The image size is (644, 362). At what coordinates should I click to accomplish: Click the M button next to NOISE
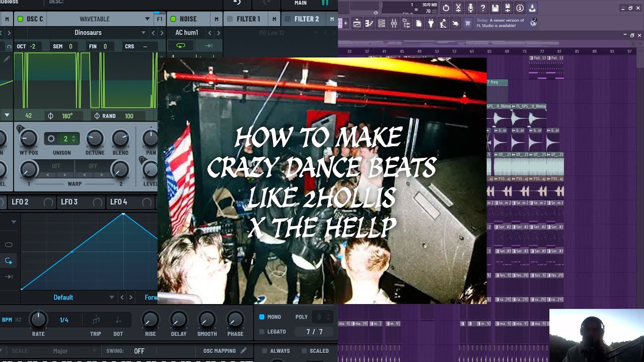[x=216, y=19]
